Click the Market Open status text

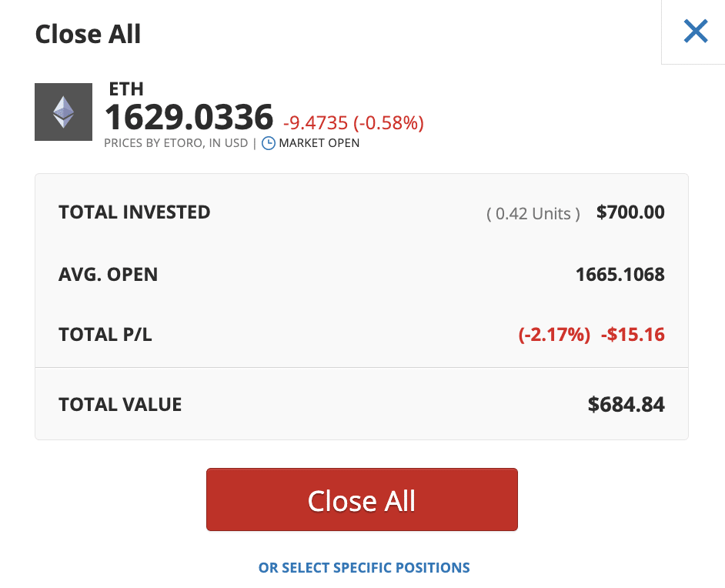coord(319,143)
